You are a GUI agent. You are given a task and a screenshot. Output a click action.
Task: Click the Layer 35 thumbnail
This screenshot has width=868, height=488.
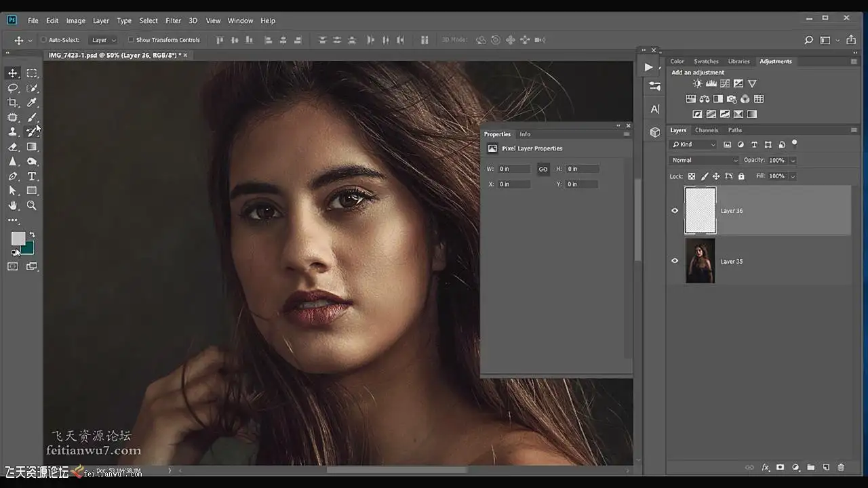[700, 261]
